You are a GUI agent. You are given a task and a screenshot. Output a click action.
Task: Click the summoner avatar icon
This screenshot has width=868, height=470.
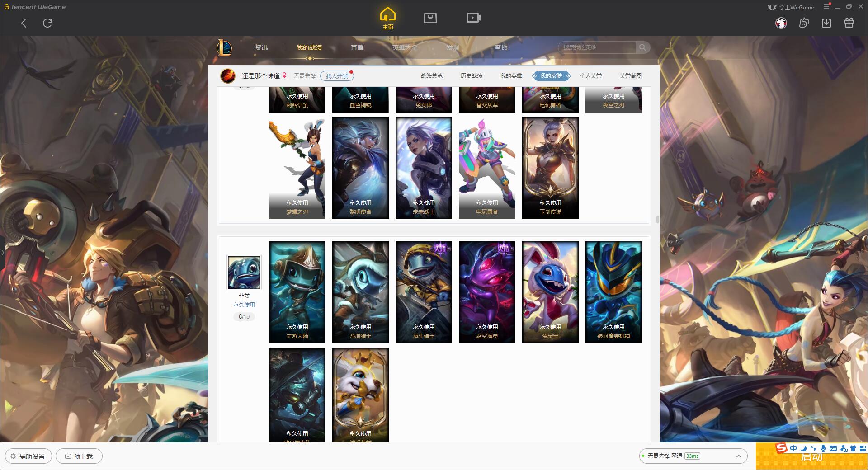[228, 76]
